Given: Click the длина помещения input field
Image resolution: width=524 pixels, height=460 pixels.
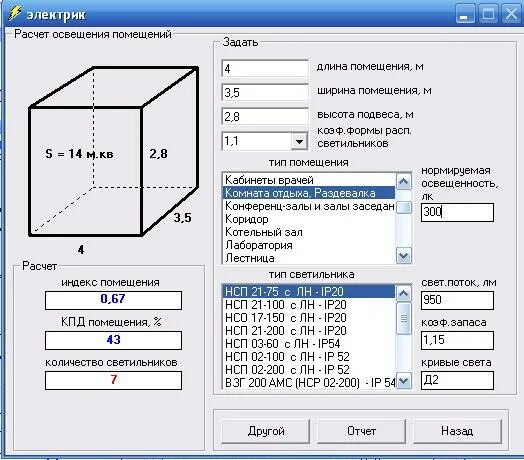Looking at the screenshot, I should (265, 69).
